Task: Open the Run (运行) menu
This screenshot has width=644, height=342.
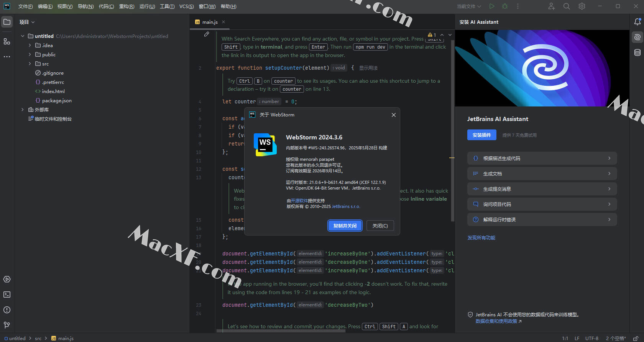Action: click(x=147, y=6)
